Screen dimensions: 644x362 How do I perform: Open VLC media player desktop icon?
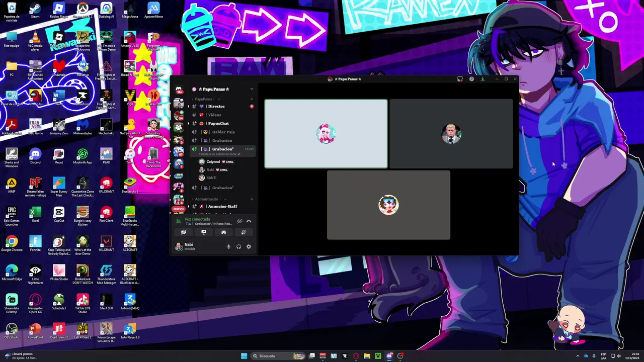click(x=35, y=41)
